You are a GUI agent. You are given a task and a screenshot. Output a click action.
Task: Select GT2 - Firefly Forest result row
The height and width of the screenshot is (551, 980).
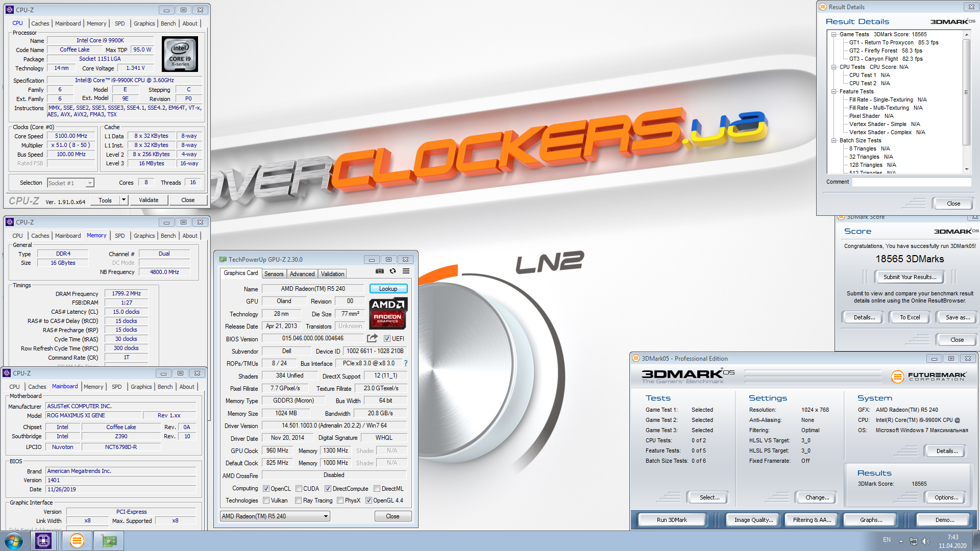coord(886,51)
